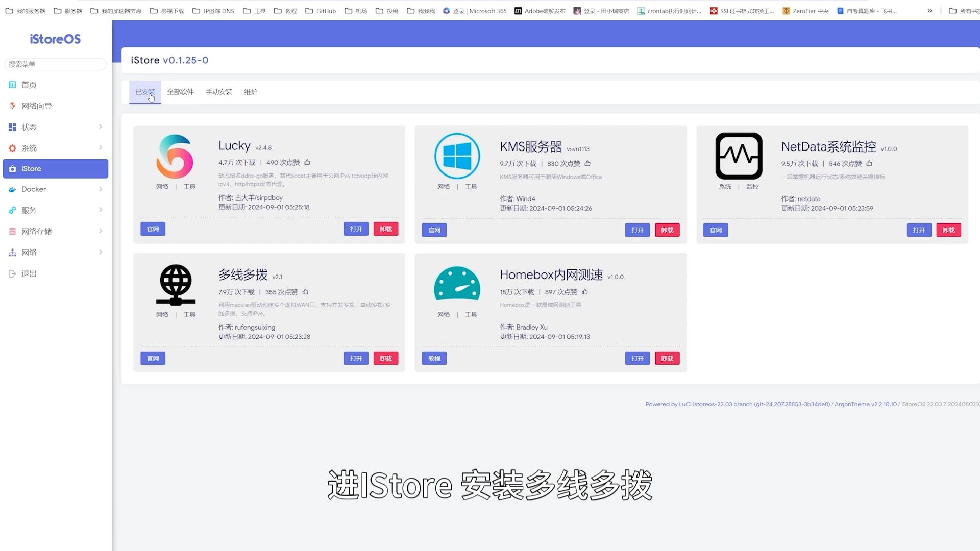The height and width of the screenshot is (551, 980).
Task: Click the iStore bag icon in sidebar
Action: 12,169
